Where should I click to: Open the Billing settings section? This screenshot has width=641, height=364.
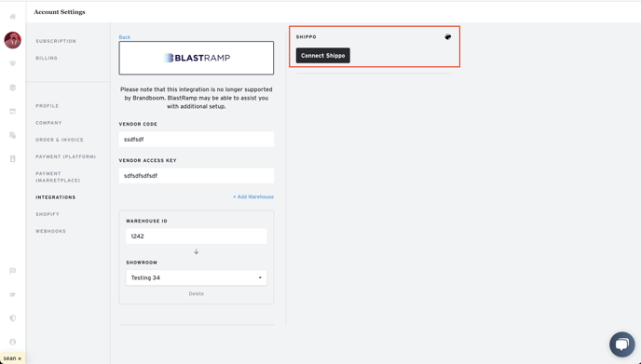[47, 58]
